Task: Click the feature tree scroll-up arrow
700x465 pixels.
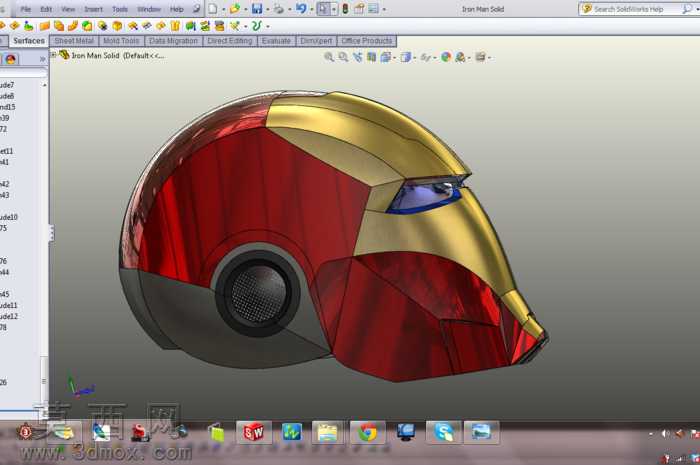Action: (x=44, y=85)
